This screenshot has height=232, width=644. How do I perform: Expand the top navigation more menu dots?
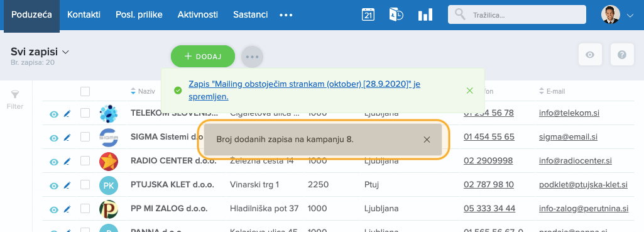(286, 15)
